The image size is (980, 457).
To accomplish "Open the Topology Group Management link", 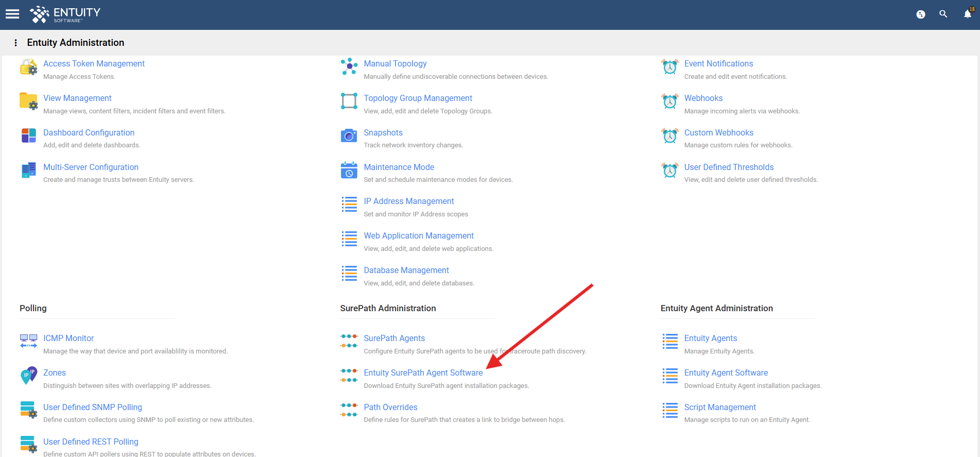I will [x=418, y=98].
